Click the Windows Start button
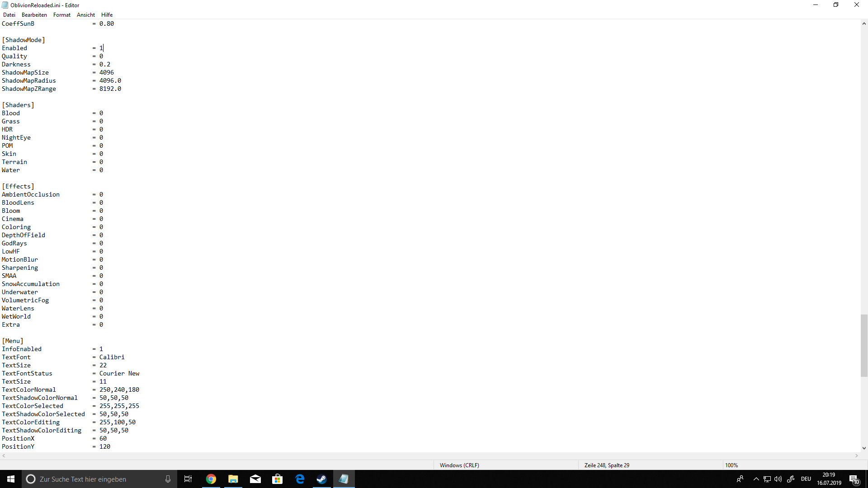The width and height of the screenshot is (868, 488). [11, 479]
